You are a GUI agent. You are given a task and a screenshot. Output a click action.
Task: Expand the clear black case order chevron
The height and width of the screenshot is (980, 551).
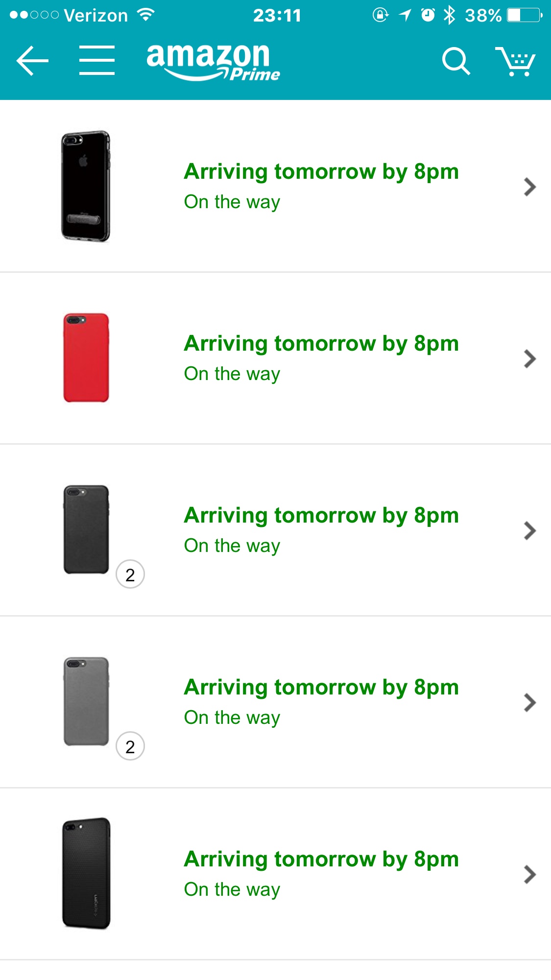(x=529, y=187)
